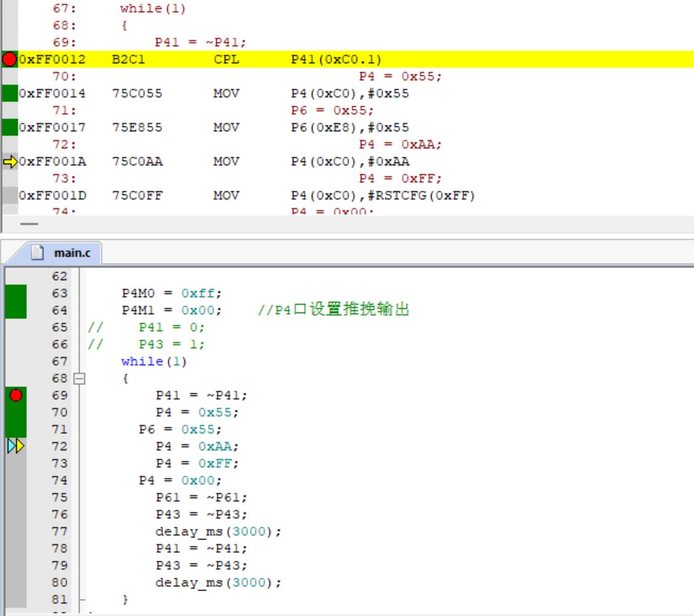This screenshot has height=616, width=694.
Task: Click P41 = ~P41 on source line 78
Action: pyautogui.click(x=201, y=549)
